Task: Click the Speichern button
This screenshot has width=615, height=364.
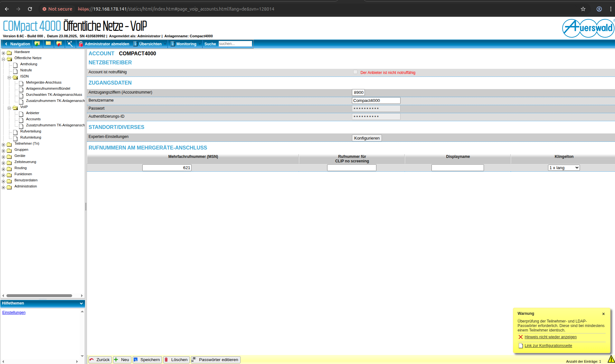Action: (147, 359)
